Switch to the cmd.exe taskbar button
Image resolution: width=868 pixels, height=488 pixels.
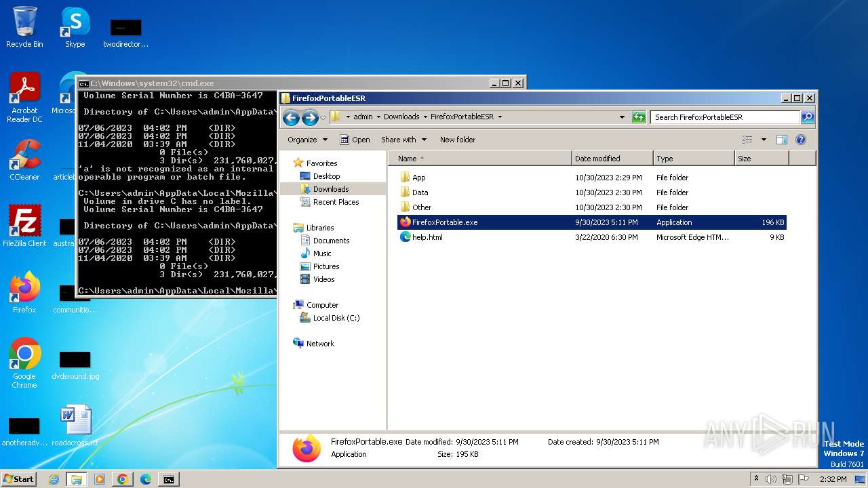click(168, 479)
